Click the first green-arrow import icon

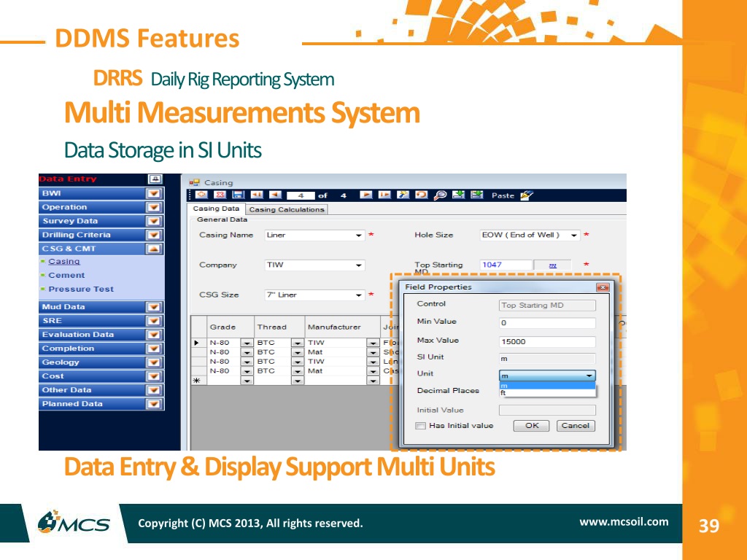click(458, 195)
